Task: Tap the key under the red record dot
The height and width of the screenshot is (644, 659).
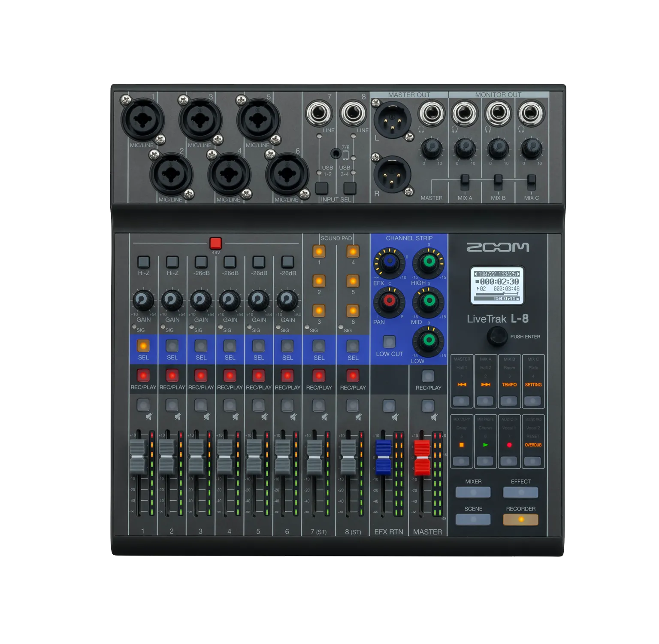Action: (509, 462)
